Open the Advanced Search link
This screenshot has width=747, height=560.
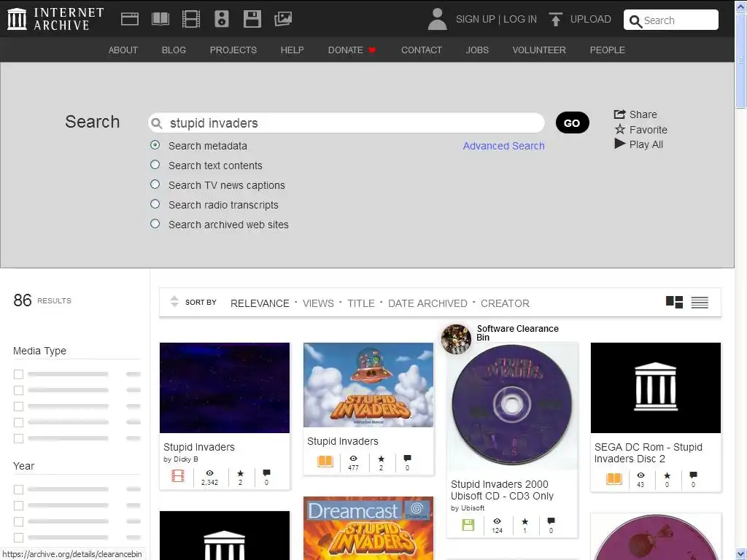point(503,146)
